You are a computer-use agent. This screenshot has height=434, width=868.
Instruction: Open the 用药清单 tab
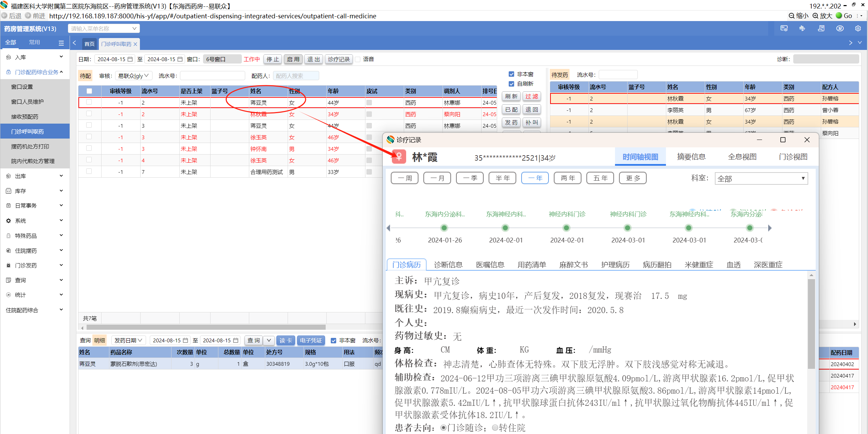point(531,265)
